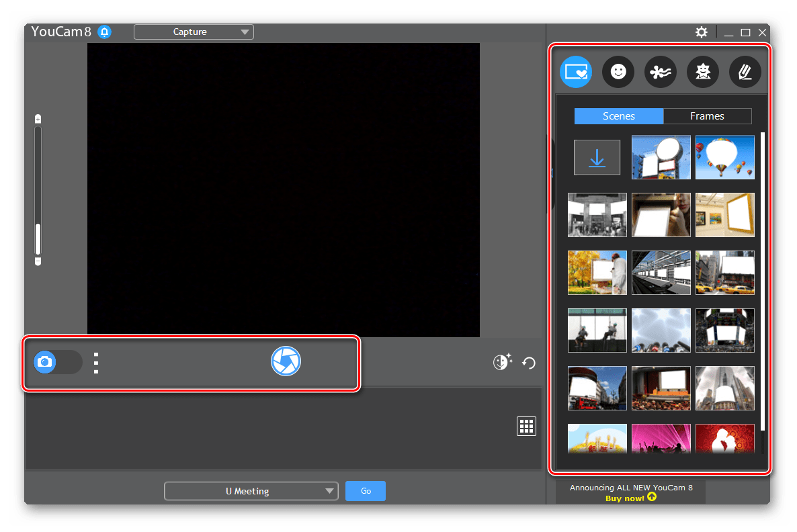
Task: Open YouCam settings gear
Action: 701,32
